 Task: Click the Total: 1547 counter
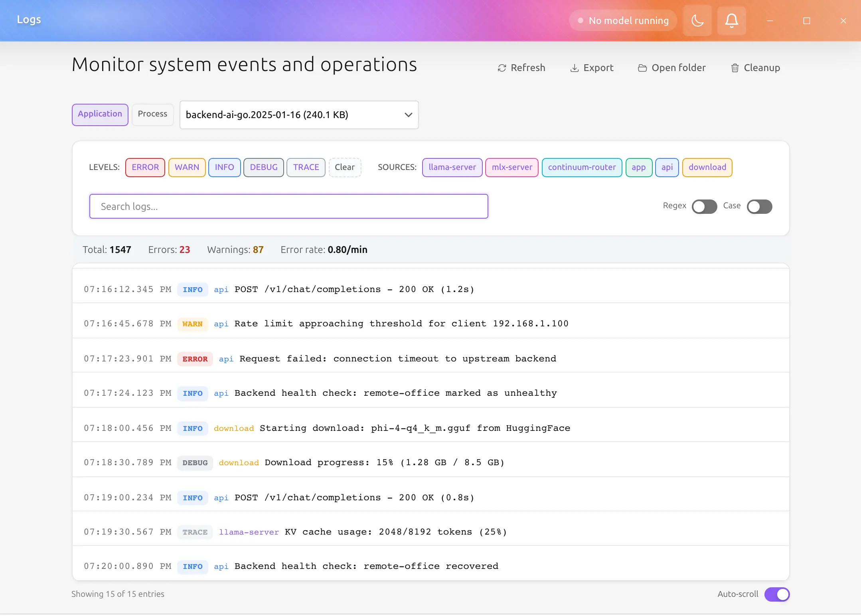(x=107, y=250)
